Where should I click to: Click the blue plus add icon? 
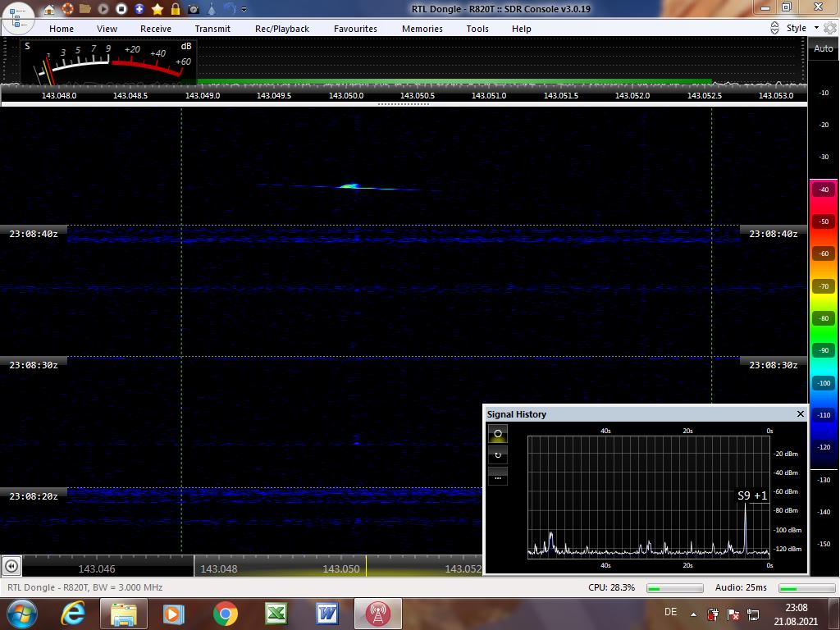(x=139, y=9)
